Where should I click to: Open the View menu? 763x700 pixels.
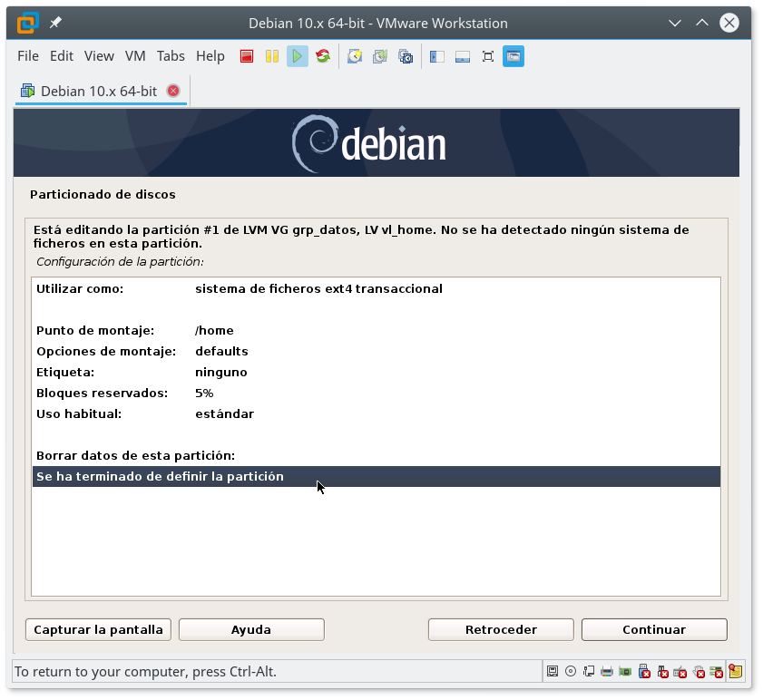(99, 56)
